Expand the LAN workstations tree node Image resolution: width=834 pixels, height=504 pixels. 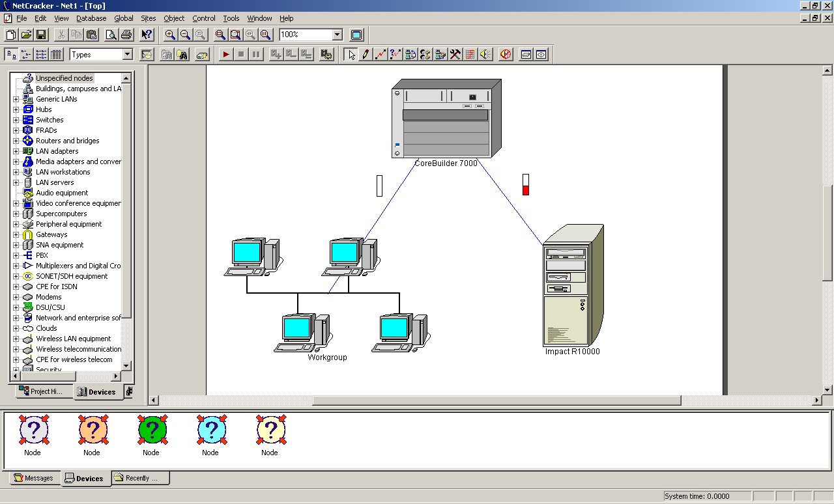(16, 172)
